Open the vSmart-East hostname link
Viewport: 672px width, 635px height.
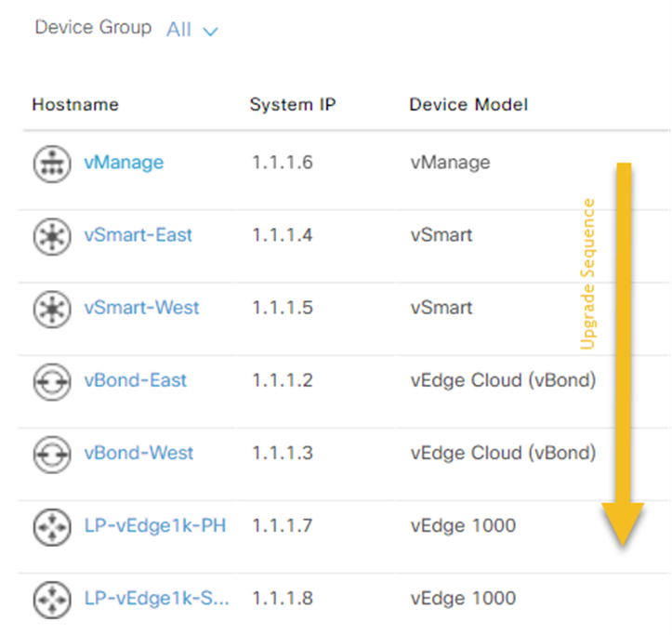pyautogui.click(x=138, y=235)
